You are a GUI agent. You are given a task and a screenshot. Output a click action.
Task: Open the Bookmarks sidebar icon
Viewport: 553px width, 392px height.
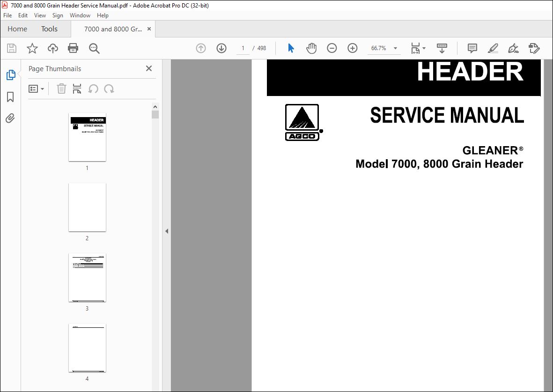pos(11,96)
